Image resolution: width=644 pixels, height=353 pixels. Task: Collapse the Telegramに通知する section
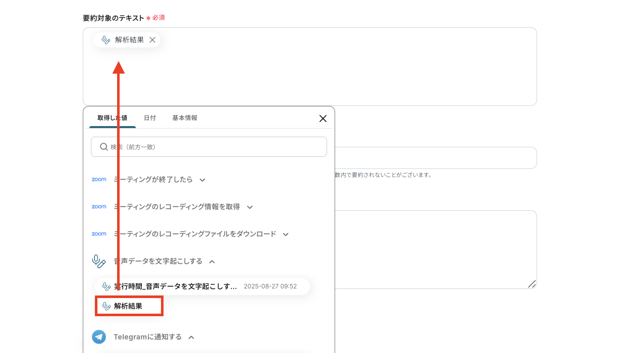click(191, 337)
